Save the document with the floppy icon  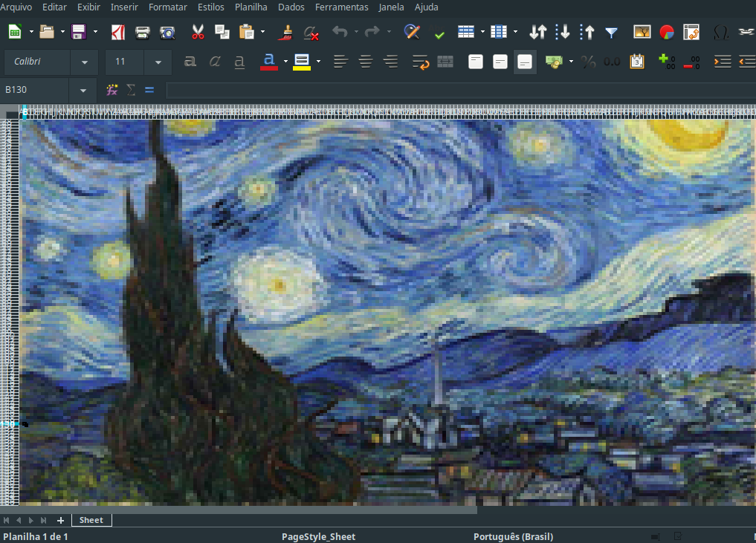78,32
